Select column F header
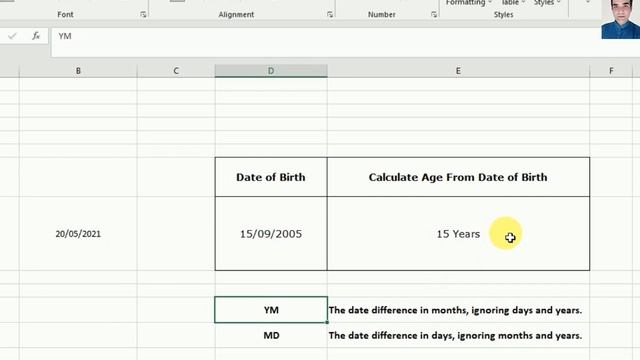640x360 pixels. (x=611, y=71)
